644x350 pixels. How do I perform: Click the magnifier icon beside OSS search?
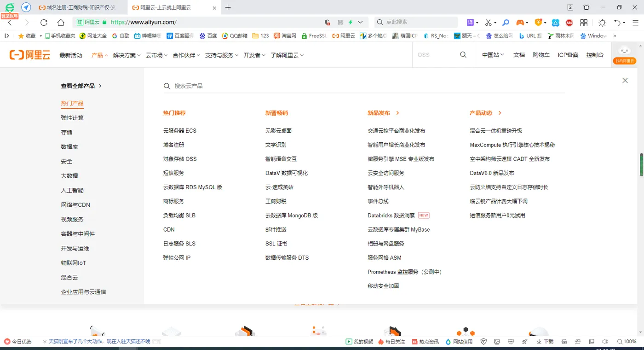(x=463, y=54)
